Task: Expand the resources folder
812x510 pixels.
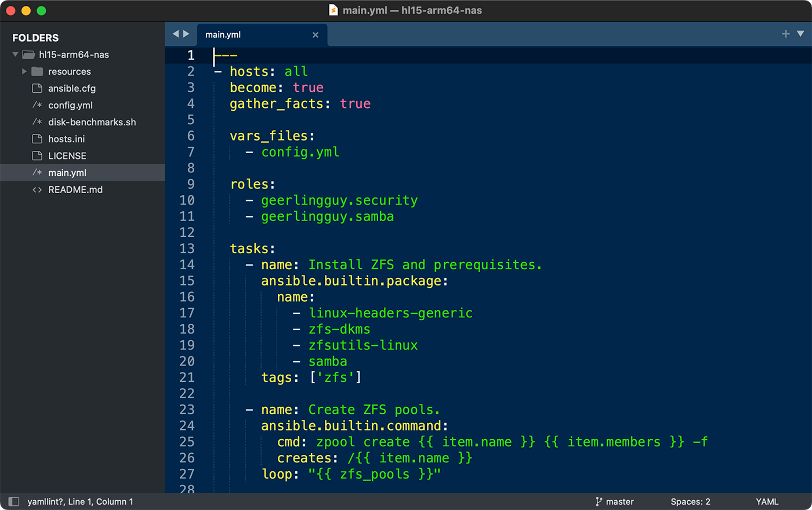Action: point(24,71)
